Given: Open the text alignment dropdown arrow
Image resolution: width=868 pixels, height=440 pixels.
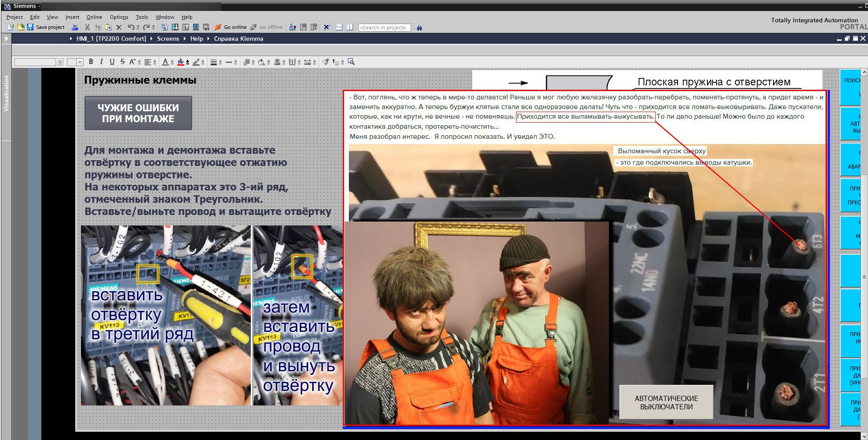Looking at the screenshot, I should point(155,62).
